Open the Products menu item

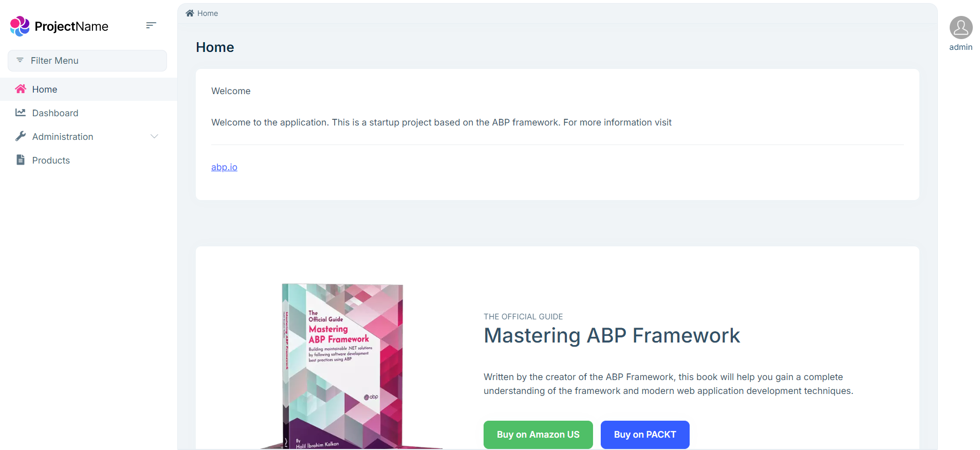click(x=51, y=160)
